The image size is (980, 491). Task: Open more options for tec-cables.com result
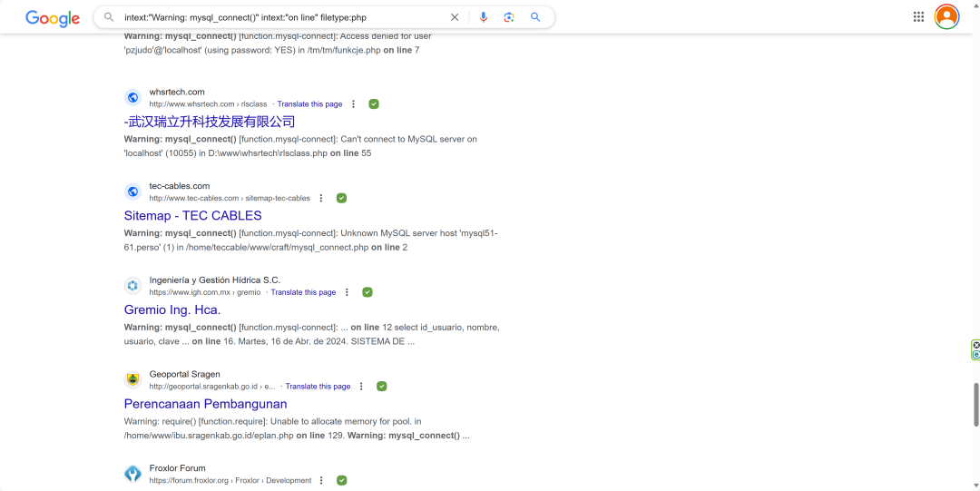(x=320, y=198)
